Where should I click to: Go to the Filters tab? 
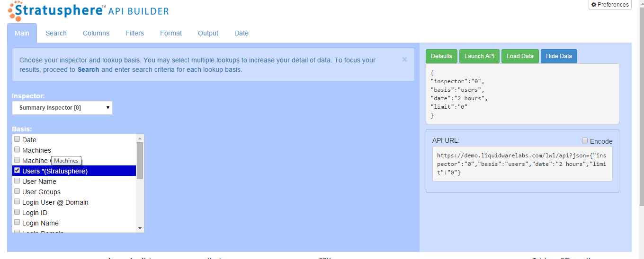(x=134, y=33)
